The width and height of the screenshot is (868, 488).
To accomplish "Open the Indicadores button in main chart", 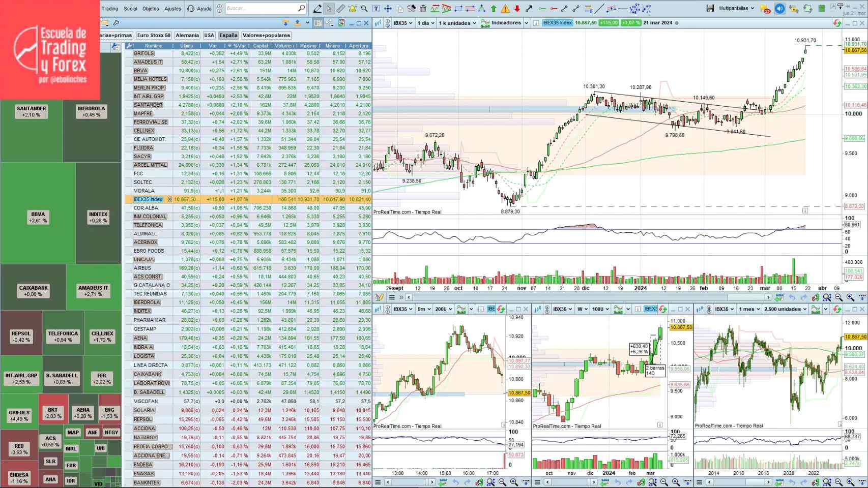I will coord(501,23).
